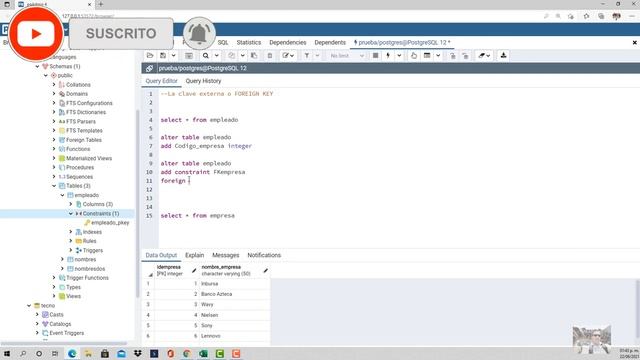Collapse Constraints (1) node
This screenshot has width=640, height=360.
[x=71, y=213]
